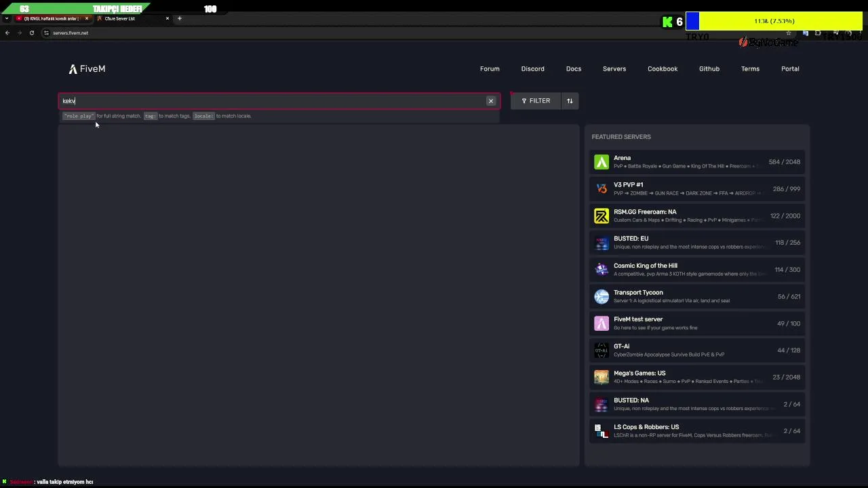This screenshot has width=868, height=488.
Task: Click the Transport Tycoon globe icon
Action: (x=601, y=296)
